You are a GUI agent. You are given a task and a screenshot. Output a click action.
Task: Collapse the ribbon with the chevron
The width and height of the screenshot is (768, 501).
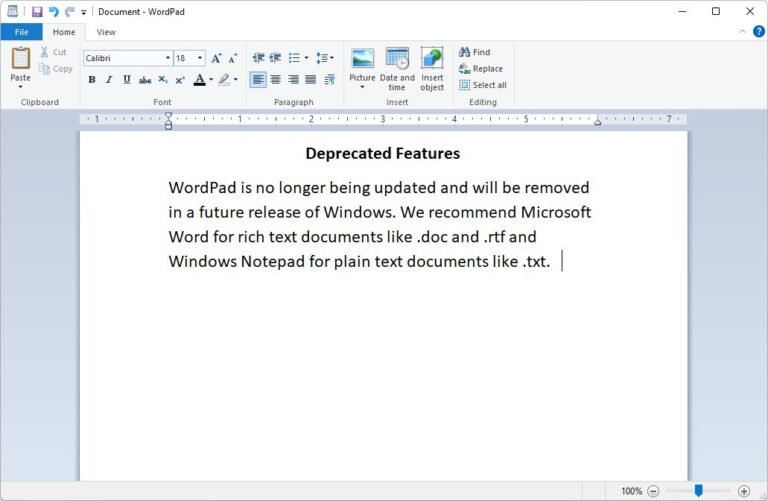[x=743, y=32]
